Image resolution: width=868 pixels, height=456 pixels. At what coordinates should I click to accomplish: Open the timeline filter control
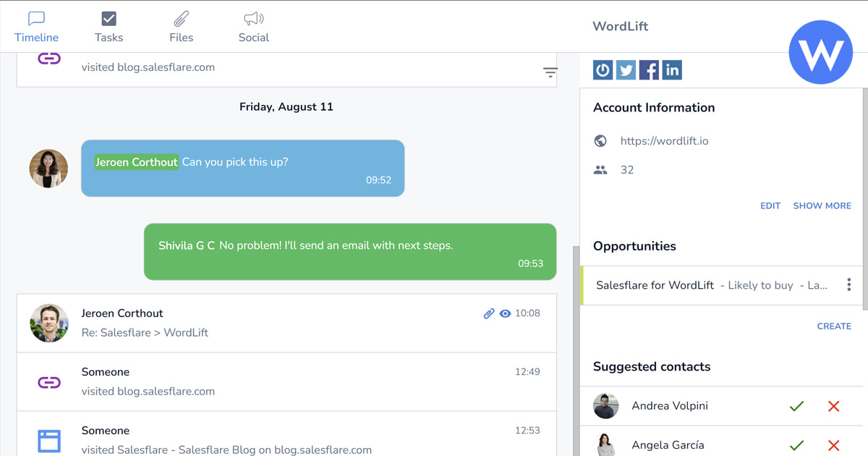(550, 72)
